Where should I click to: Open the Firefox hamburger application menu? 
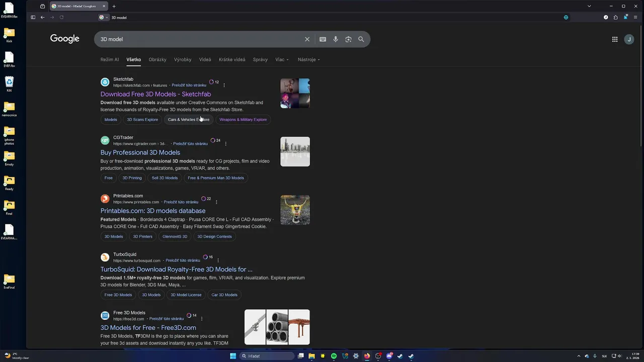(635, 17)
